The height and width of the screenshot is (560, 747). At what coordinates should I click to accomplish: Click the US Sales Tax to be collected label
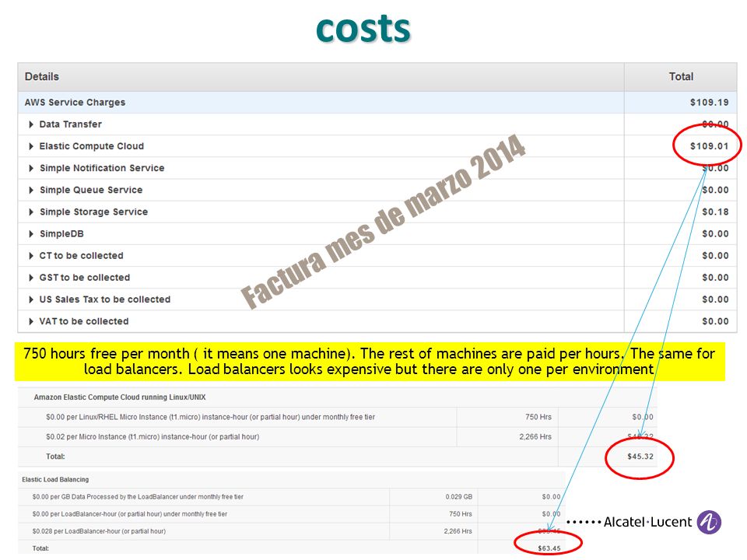point(105,299)
